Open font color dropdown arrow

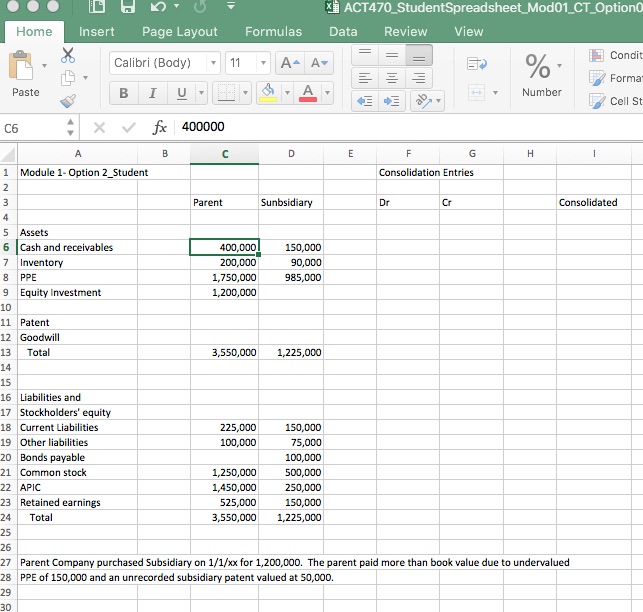coord(327,93)
